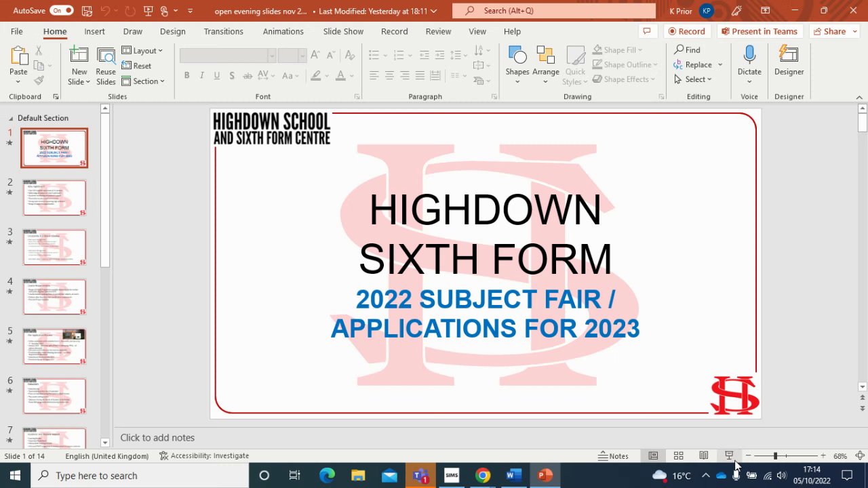Open Microsoft Teams in taskbar
The height and width of the screenshot is (488, 868).
tap(420, 476)
